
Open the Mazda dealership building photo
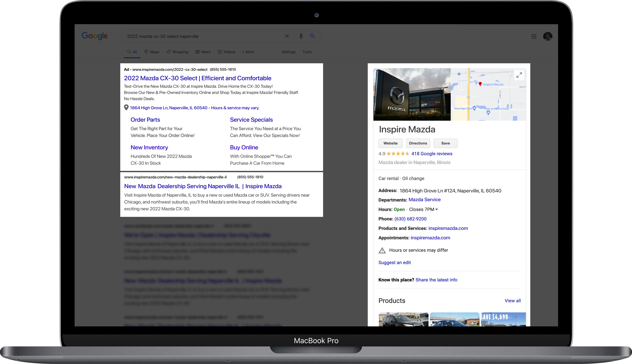[x=412, y=95]
